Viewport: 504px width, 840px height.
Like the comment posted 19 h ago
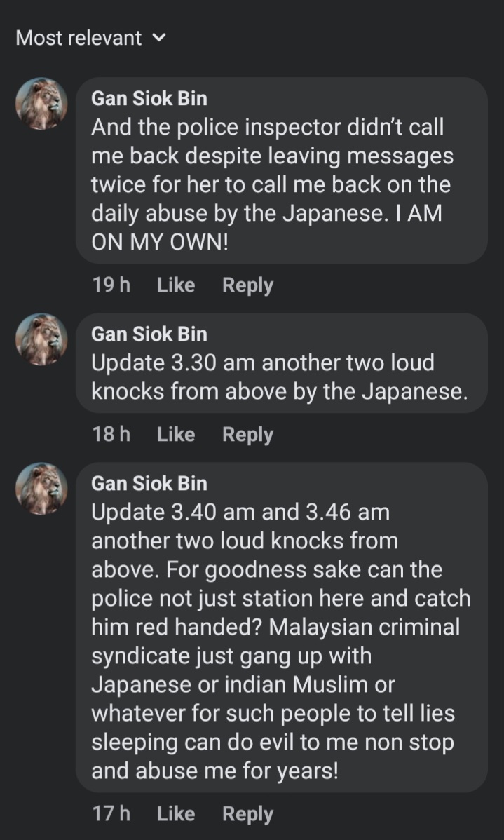coord(176,285)
